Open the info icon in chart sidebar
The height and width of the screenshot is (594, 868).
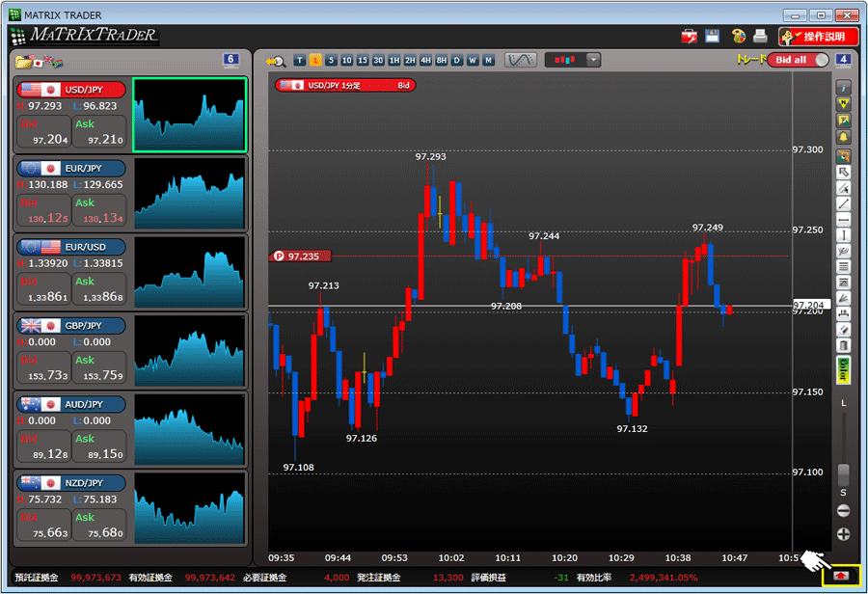coord(843,88)
